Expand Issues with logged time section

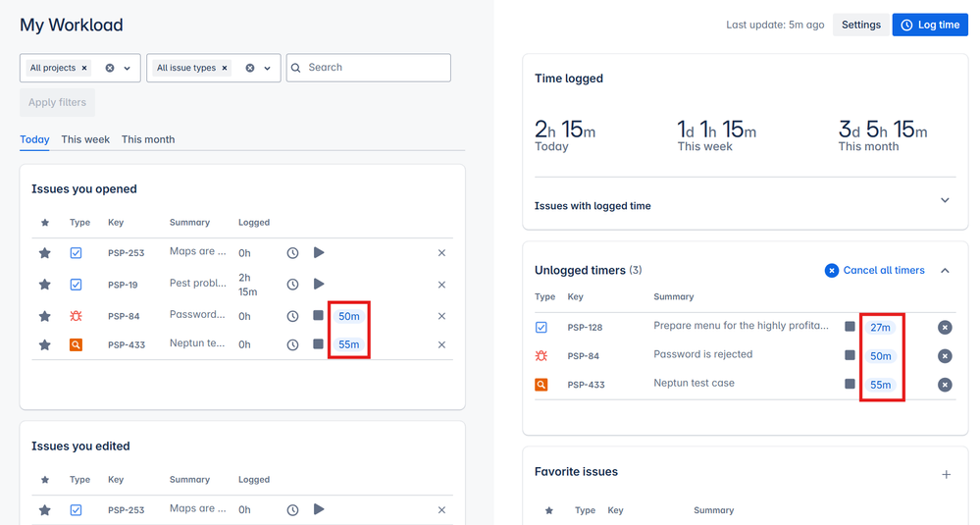coord(945,200)
